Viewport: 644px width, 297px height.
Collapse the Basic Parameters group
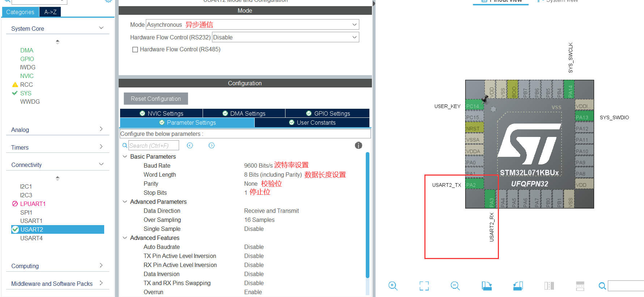[x=125, y=156]
